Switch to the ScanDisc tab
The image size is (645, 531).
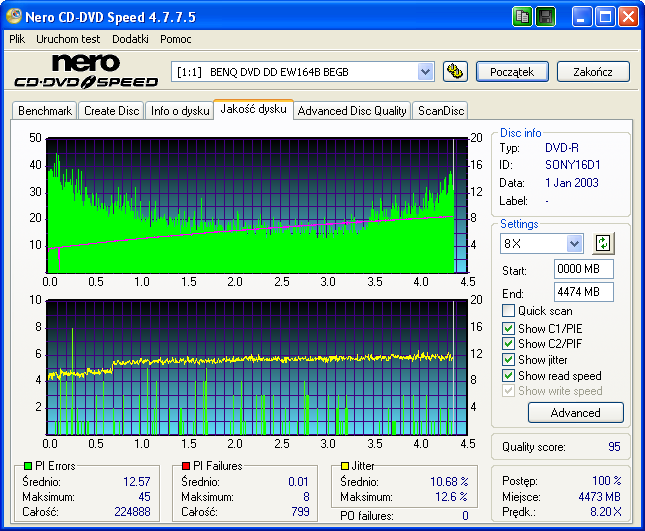coord(441,111)
